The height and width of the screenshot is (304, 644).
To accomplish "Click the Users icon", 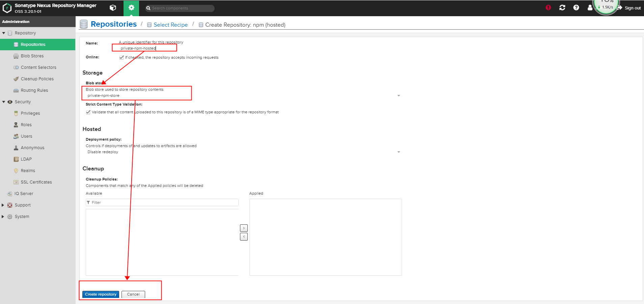I will (16, 136).
